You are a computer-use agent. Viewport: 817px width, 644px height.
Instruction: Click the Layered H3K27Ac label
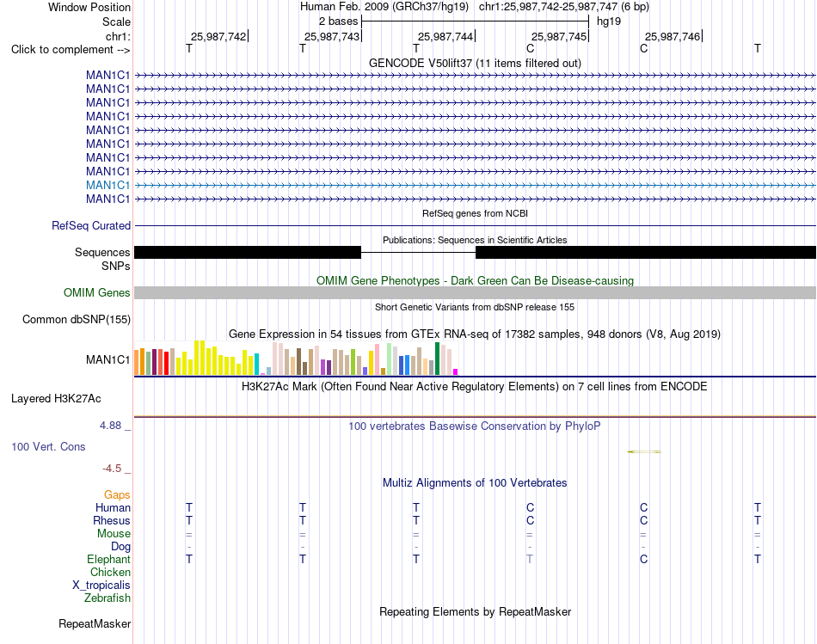pyautogui.click(x=56, y=399)
